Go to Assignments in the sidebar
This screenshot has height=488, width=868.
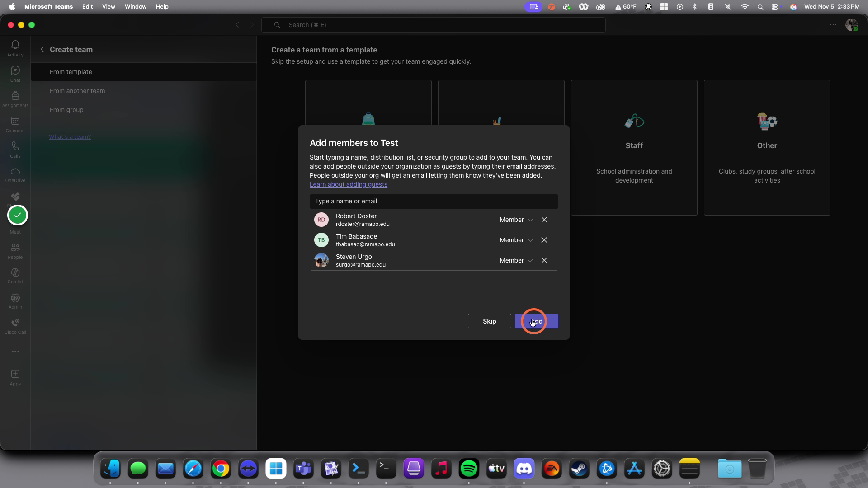[x=15, y=99]
